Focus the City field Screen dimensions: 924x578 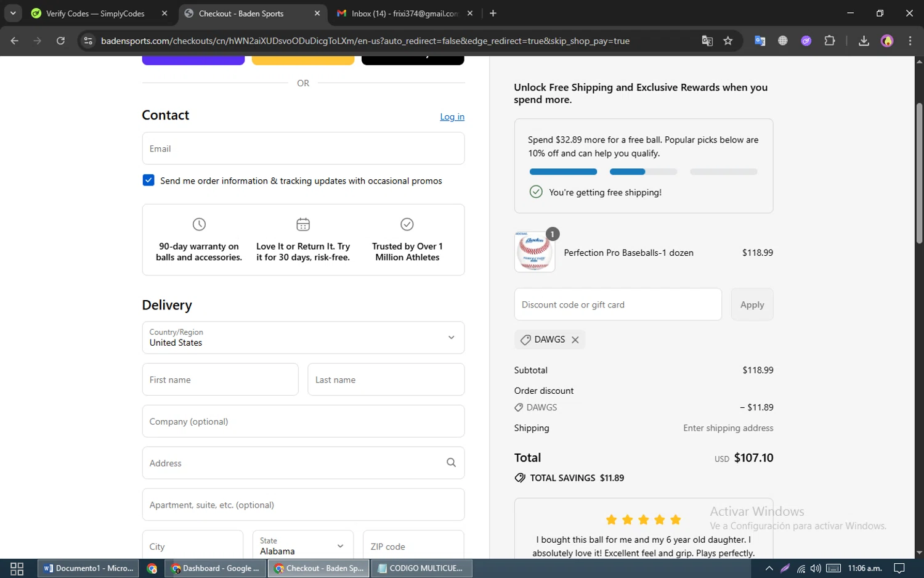[193, 546]
